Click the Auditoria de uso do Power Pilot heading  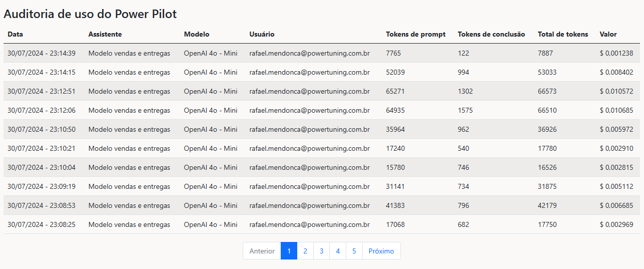pos(90,14)
